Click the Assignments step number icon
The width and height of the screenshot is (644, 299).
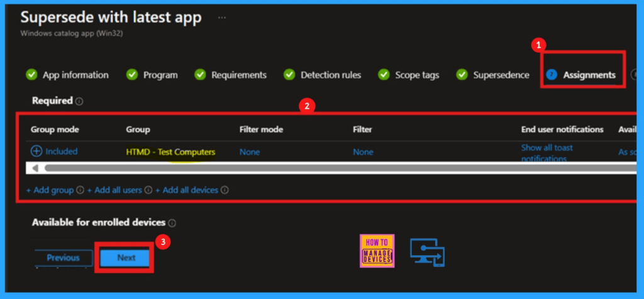tap(552, 75)
